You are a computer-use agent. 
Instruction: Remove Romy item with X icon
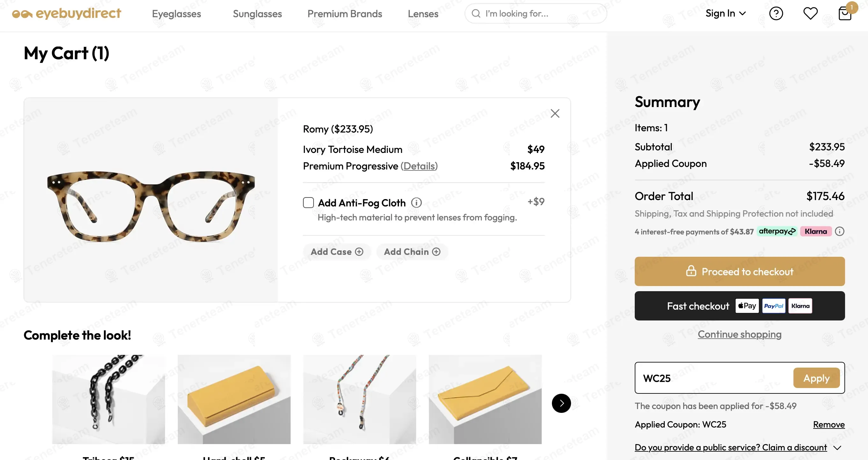pyautogui.click(x=555, y=113)
